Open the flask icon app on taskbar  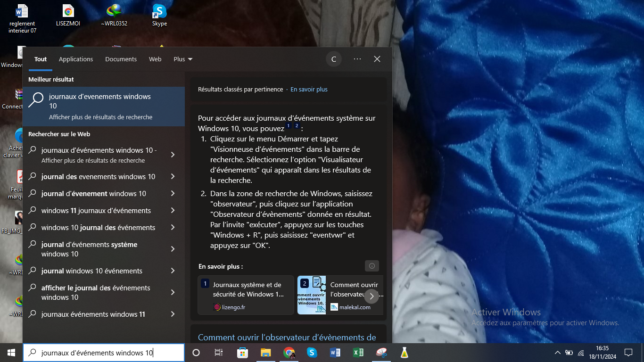click(x=404, y=353)
